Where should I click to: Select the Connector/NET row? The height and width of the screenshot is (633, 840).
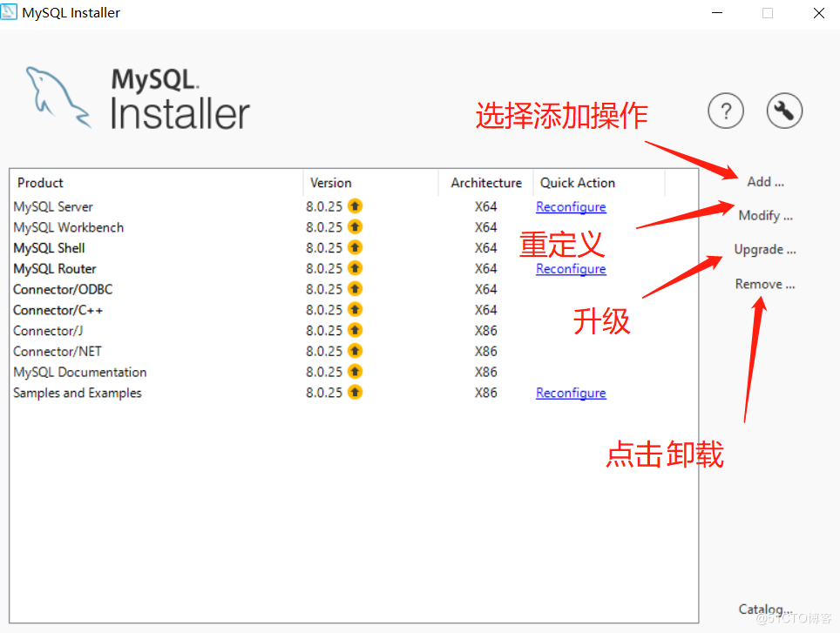(354, 352)
